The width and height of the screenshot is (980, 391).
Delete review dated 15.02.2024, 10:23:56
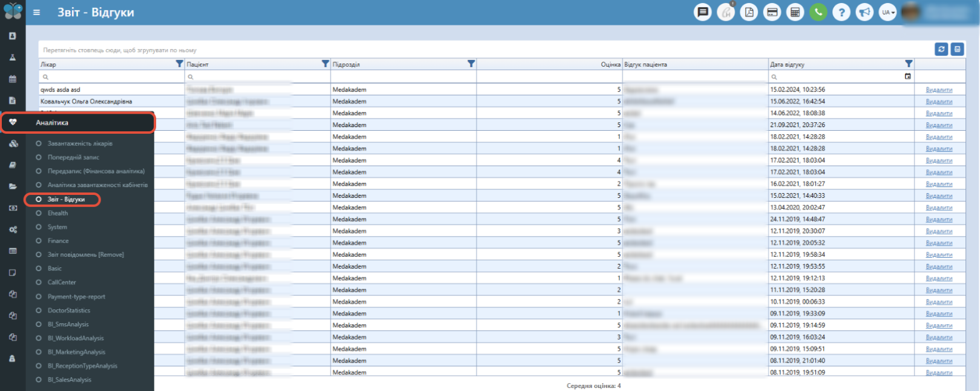point(939,90)
